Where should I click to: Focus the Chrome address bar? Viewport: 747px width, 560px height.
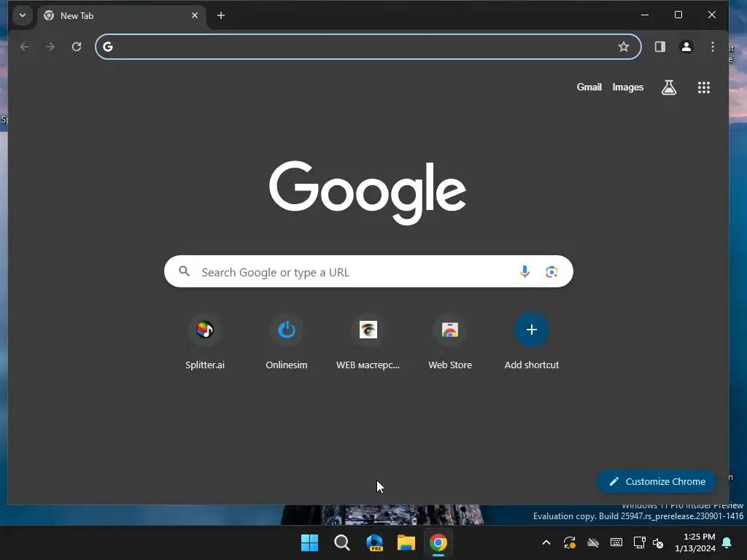click(368, 47)
